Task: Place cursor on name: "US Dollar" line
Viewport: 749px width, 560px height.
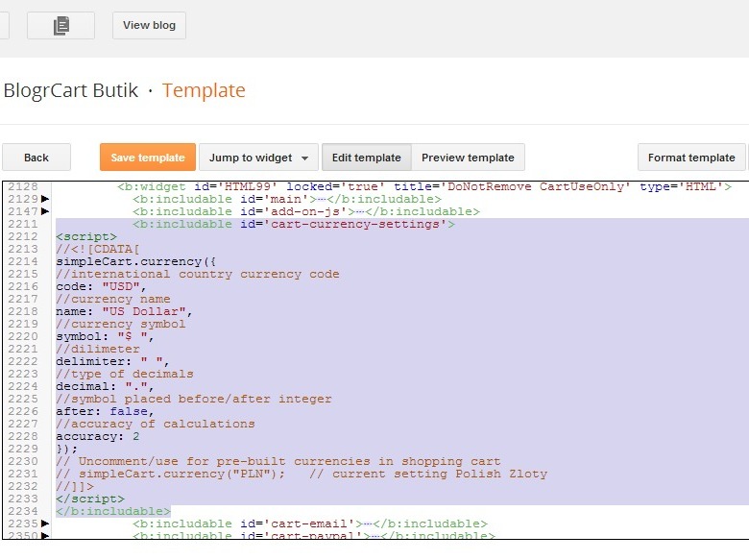Action: click(124, 311)
